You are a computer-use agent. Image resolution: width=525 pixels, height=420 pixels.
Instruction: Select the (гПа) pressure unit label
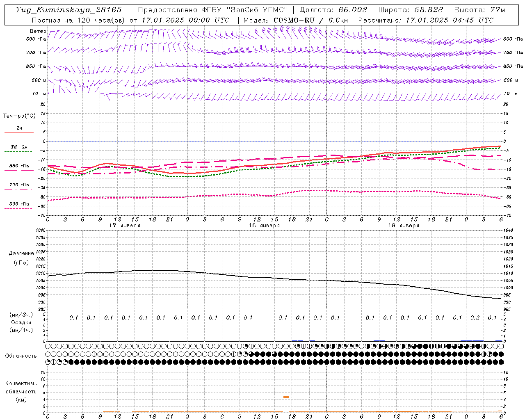pos(21,263)
